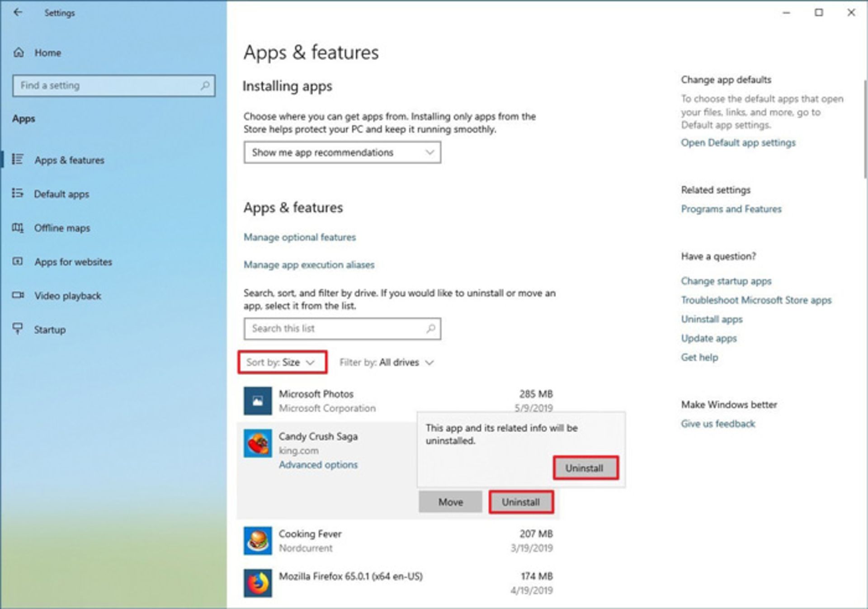The image size is (868, 609).
Task: Expand the Sort by Size dropdown
Action: 282,362
